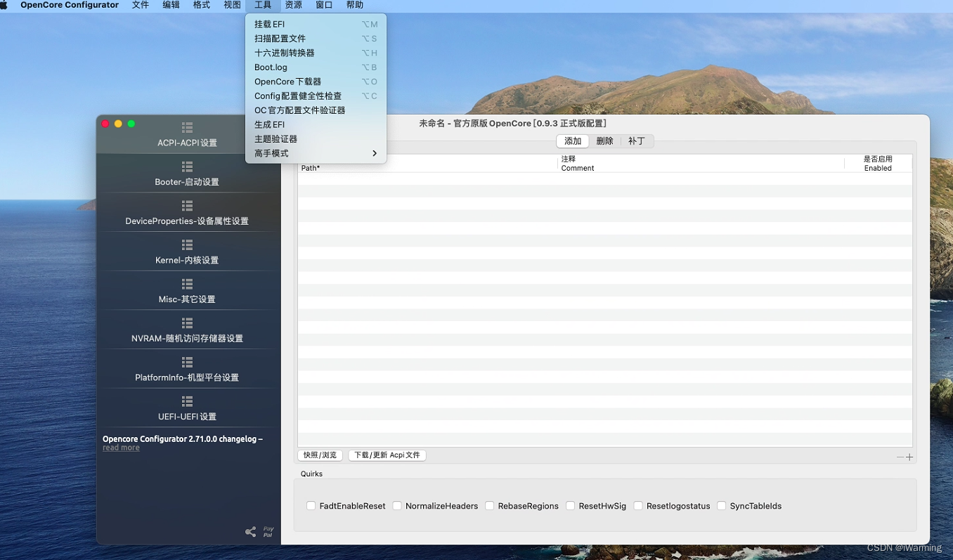Select the Kernel section list icon

[187, 245]
